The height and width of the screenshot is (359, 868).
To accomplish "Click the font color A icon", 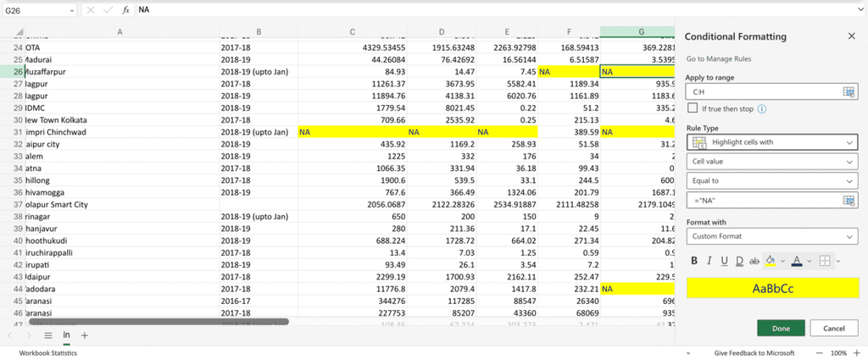I will click(x=797, y=261).
